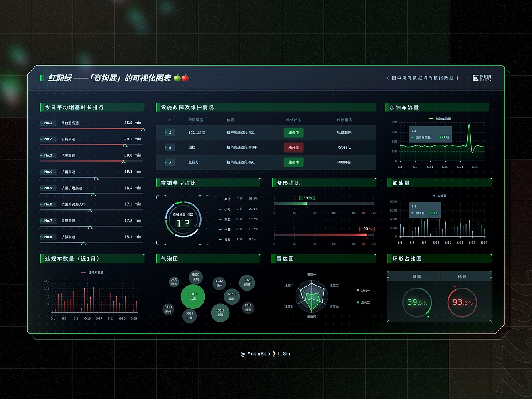Click the 甬台温高速 congestion bar
Viewport: 532px width, 399px height.
tap(91, 129)
